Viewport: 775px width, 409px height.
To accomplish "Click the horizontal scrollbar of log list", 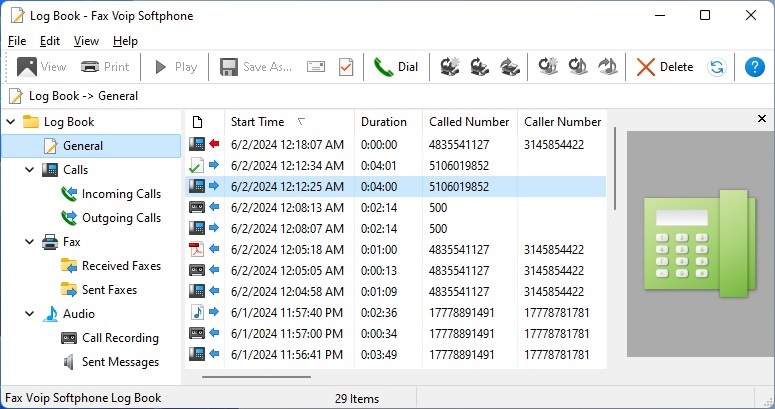I will click(255, 377).
